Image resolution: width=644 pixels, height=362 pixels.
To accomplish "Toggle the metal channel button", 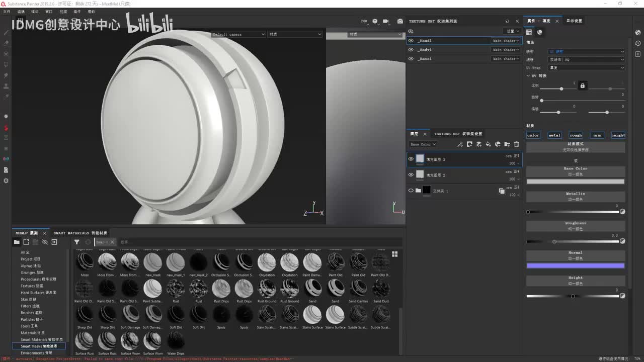I will tap(554, 135).
